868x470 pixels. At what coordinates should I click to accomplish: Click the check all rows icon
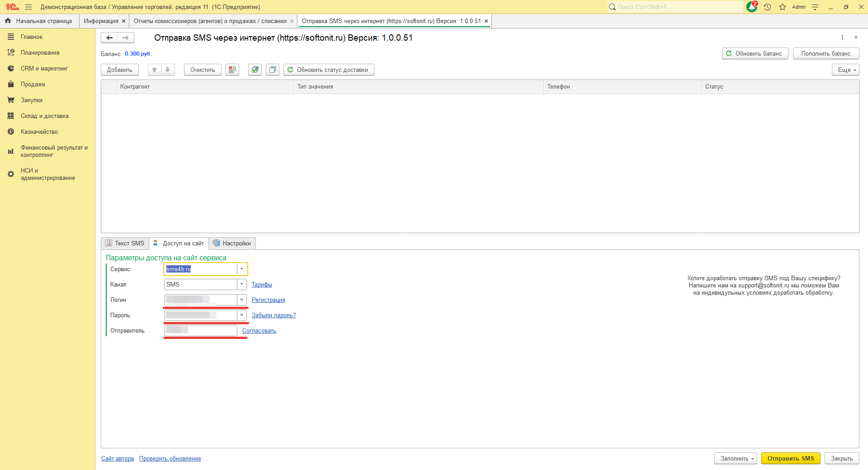pyautogui.click(x=255, y=70)
